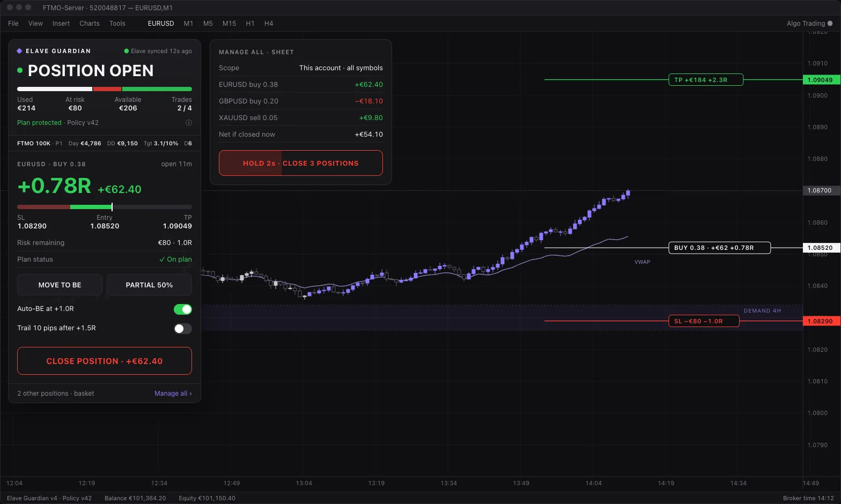Viewport: 841px width, 504px height.
Task: Open the View menu
Action: click(x=35, y=24)
